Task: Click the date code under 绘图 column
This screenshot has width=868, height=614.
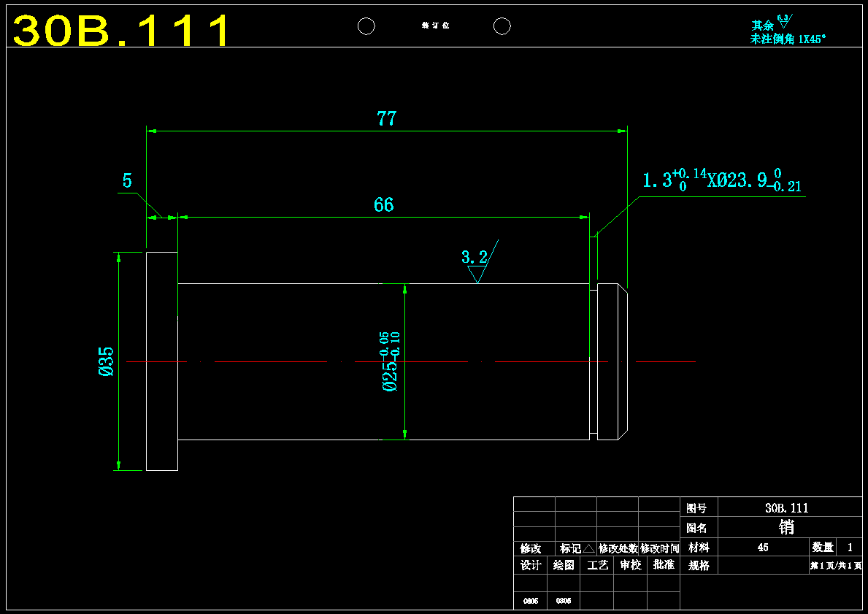Action: point(564,601)
